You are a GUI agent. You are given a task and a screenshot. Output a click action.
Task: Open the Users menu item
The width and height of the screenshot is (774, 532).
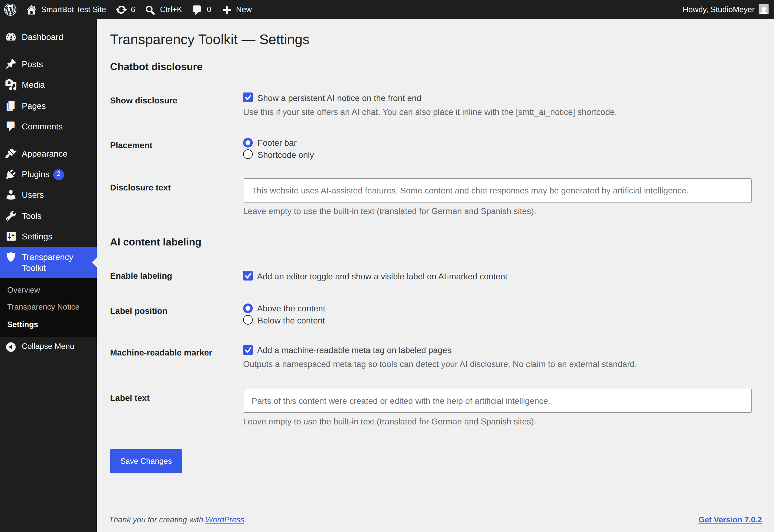[x=48, y=195]
